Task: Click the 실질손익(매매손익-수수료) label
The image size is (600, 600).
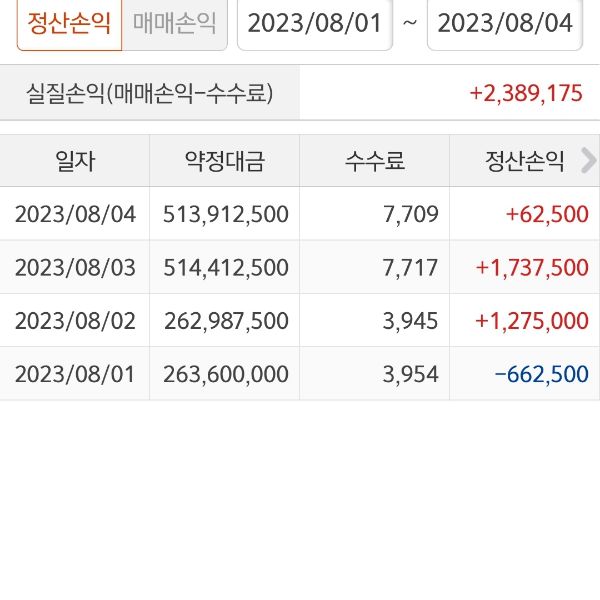Action: click(x=149, y=94)
